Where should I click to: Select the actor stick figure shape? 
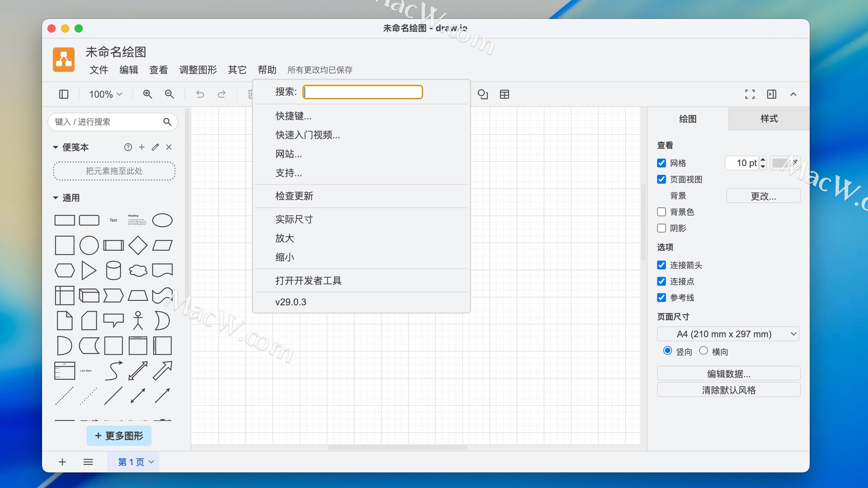[x=138, y=320]
